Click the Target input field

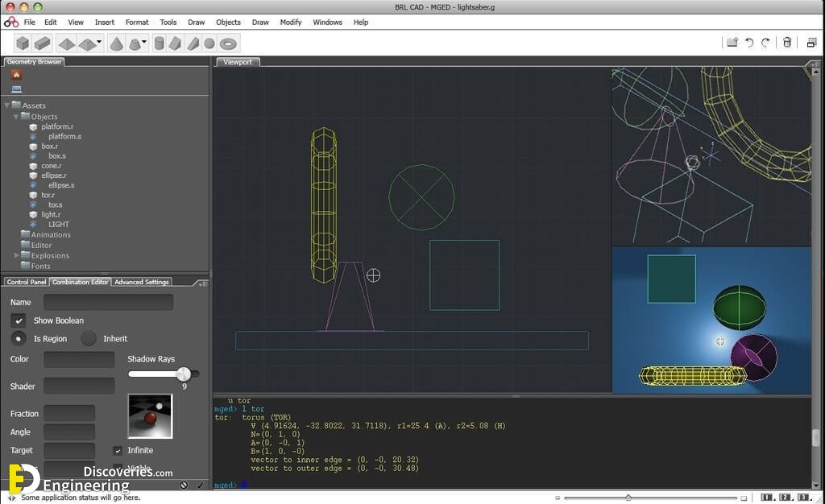[69, 450]
